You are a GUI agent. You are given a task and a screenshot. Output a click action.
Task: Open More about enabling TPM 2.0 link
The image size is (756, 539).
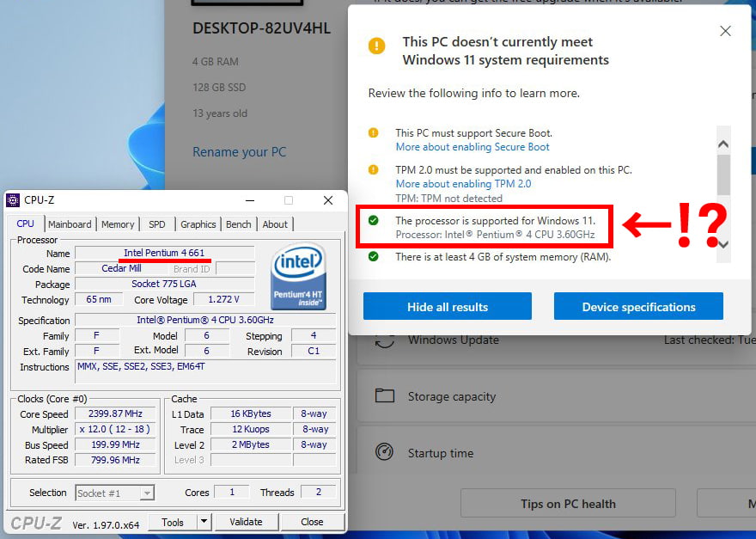tap(463, 183)
